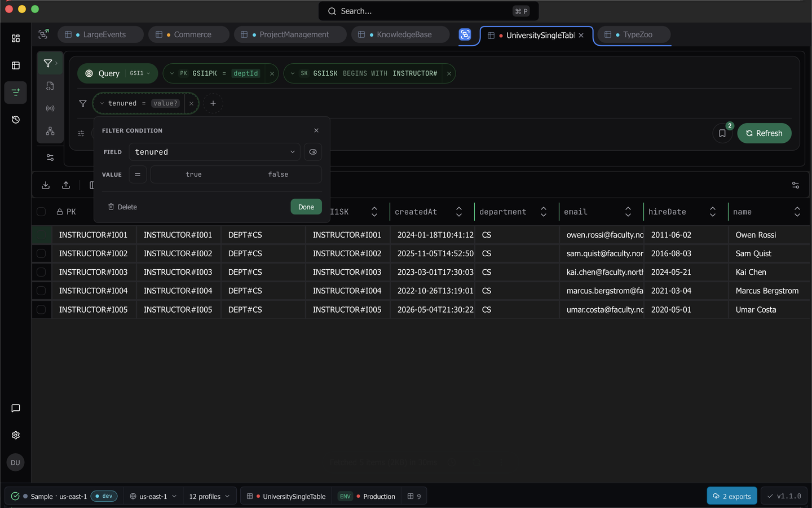Click the scan icon left of LargeEvents tab
Screen dimensions: 812x508
43,34
